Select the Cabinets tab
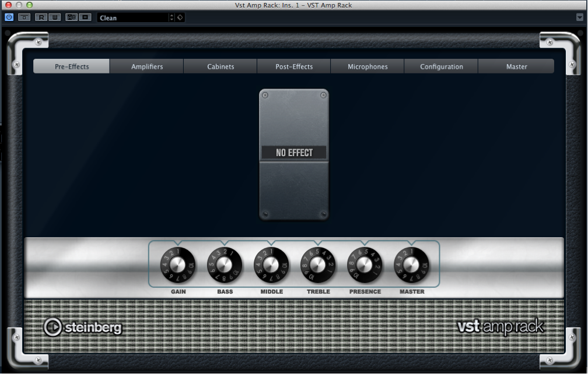This screenshot has width=588, height=374. point(220,66)
